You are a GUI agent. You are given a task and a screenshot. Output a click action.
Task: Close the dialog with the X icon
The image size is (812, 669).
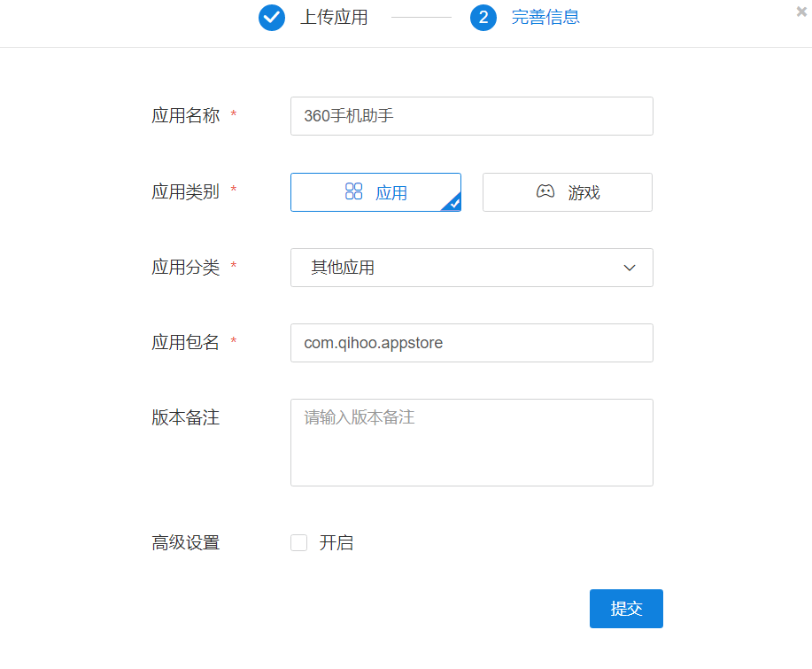[x=801, y=12]
